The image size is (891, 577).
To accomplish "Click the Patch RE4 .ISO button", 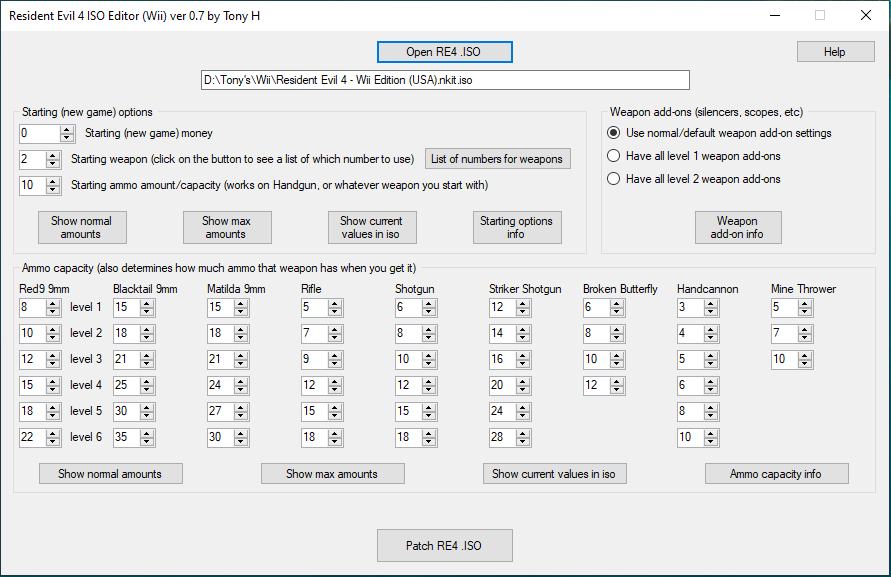I will 444,546.
